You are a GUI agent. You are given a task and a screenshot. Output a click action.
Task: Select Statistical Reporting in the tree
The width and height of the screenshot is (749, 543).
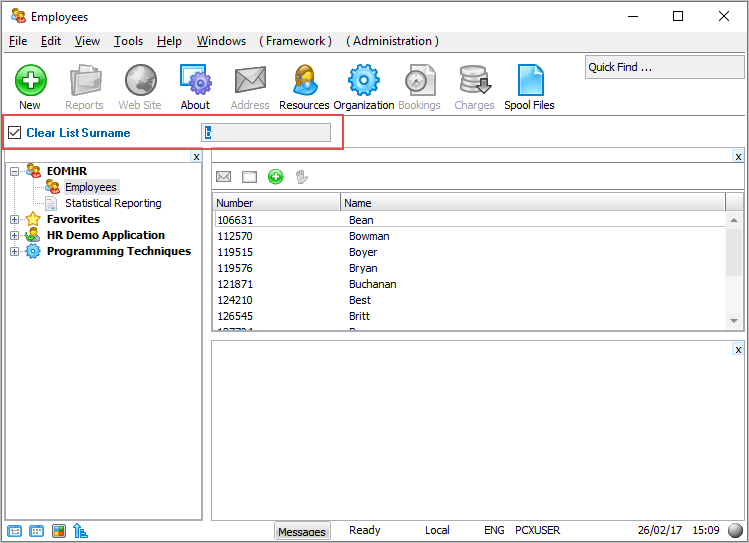click(x=113, y=203)
